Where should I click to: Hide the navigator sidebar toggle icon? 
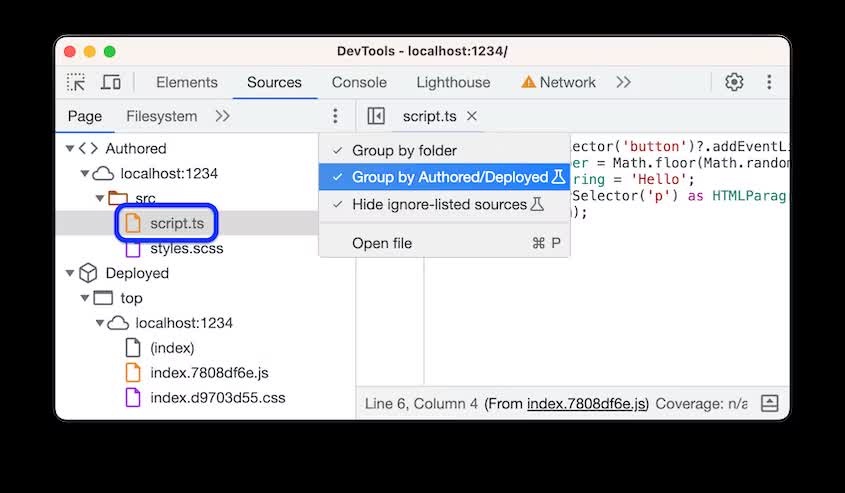(376, 116)
